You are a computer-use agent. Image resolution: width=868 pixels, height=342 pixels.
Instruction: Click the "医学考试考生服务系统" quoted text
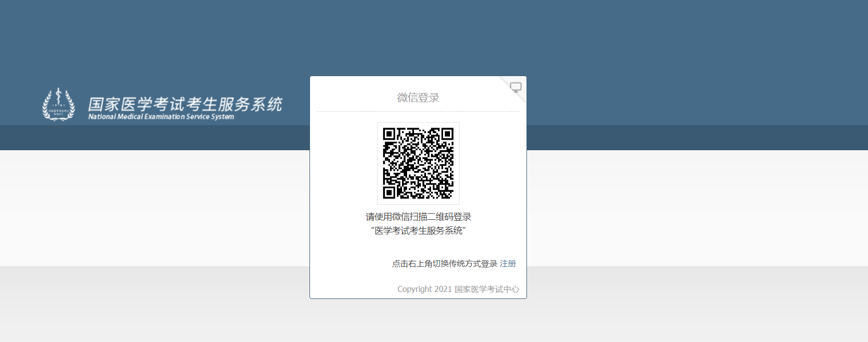[418, 230]
